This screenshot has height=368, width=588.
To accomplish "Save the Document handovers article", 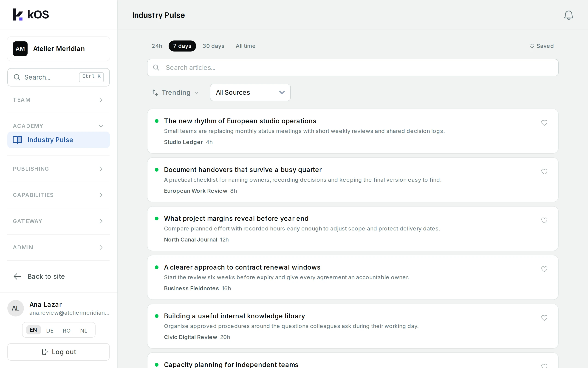I will (x=544, y=171).
